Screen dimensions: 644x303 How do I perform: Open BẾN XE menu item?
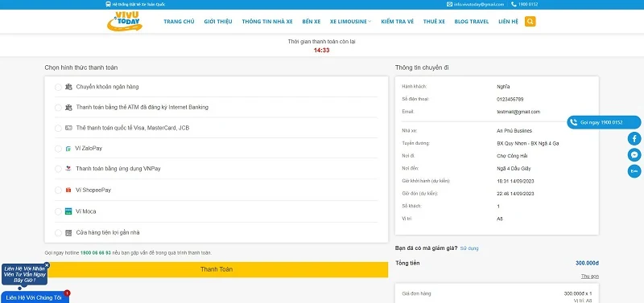[x=312, y=22]
